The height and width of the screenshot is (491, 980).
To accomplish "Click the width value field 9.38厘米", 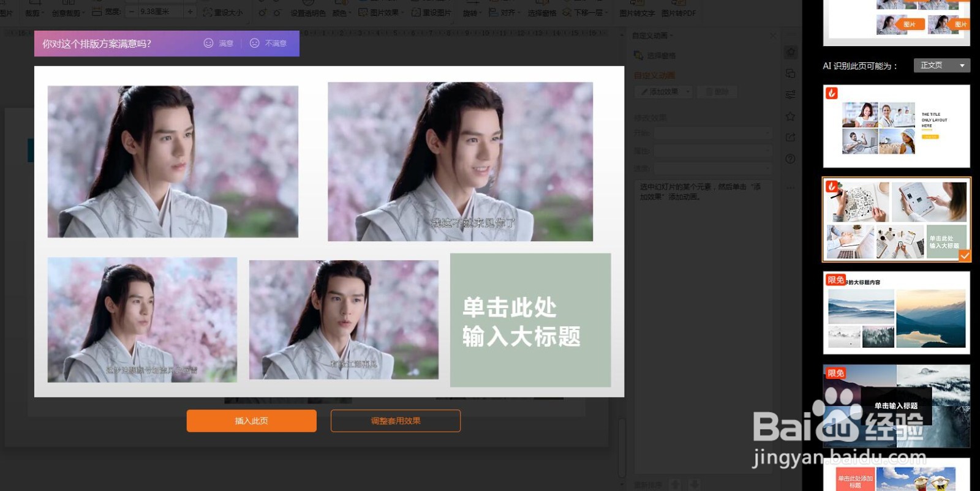I will [161, 12].
